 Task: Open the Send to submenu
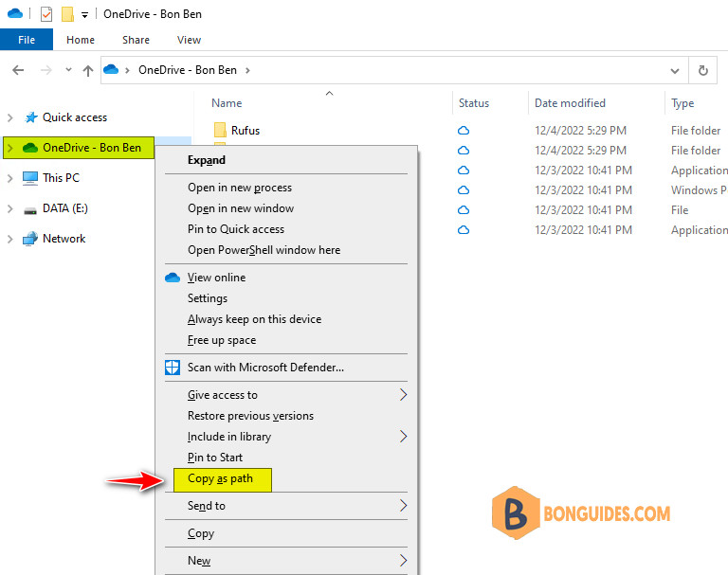286,506
